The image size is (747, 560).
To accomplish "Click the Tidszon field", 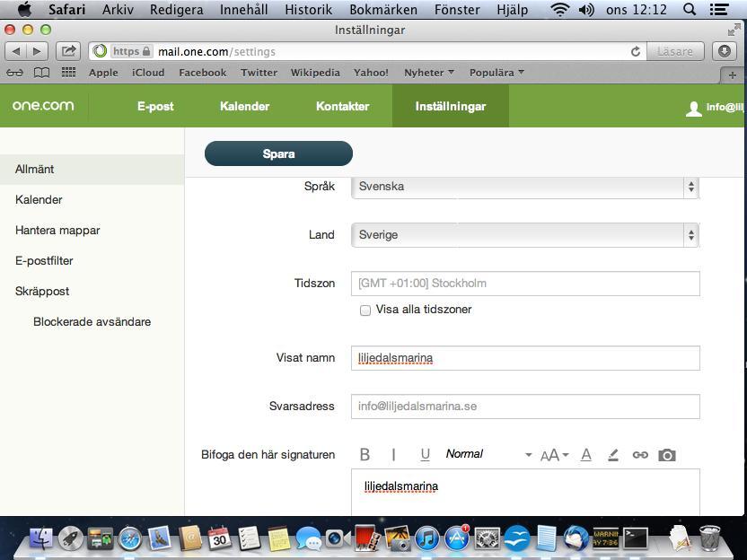I will pyautogui.click(x=525, y=284).
